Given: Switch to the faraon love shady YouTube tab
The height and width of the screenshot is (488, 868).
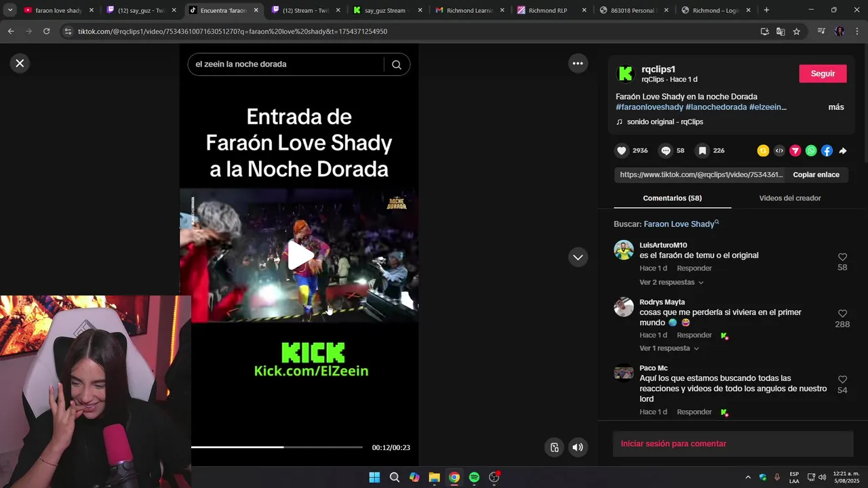Looking at the screenshot, I should pos(58,10).
